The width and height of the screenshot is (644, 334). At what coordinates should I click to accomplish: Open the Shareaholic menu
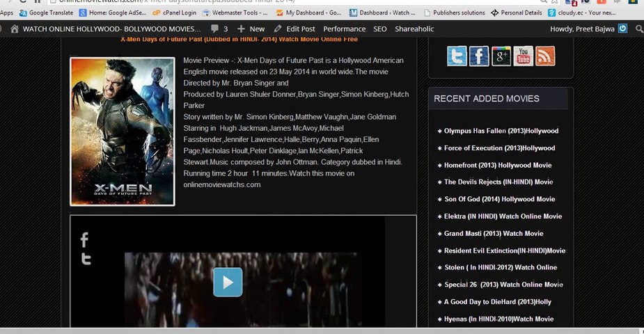pyautogui.click(x=414, y=29)
